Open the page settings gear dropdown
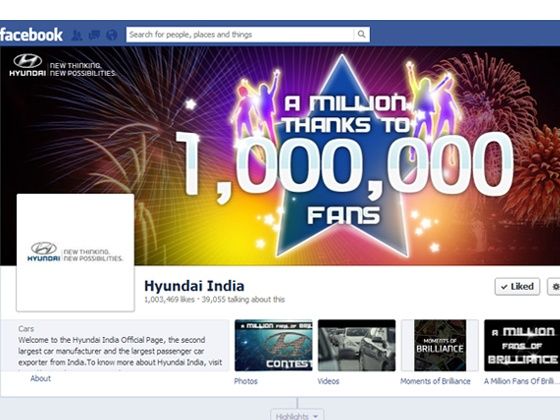Screen dimensions: 560x420 click(x=554, y=286)
